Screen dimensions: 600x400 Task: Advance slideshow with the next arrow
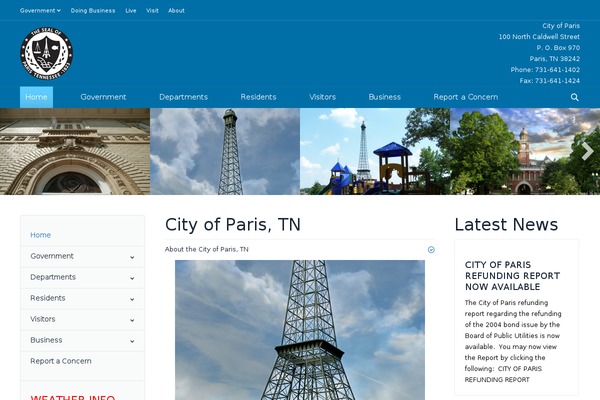pyautogui.click(x=587, y=152)
